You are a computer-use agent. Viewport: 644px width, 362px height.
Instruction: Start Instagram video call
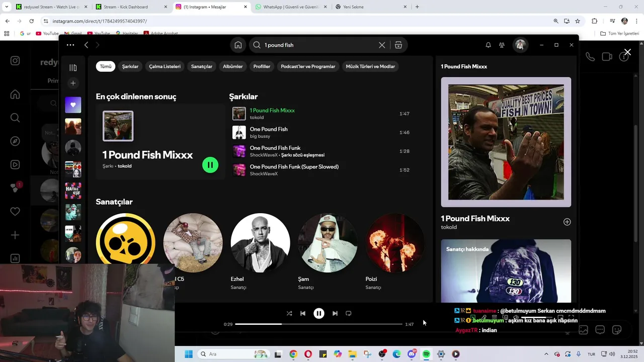(607, 57)
